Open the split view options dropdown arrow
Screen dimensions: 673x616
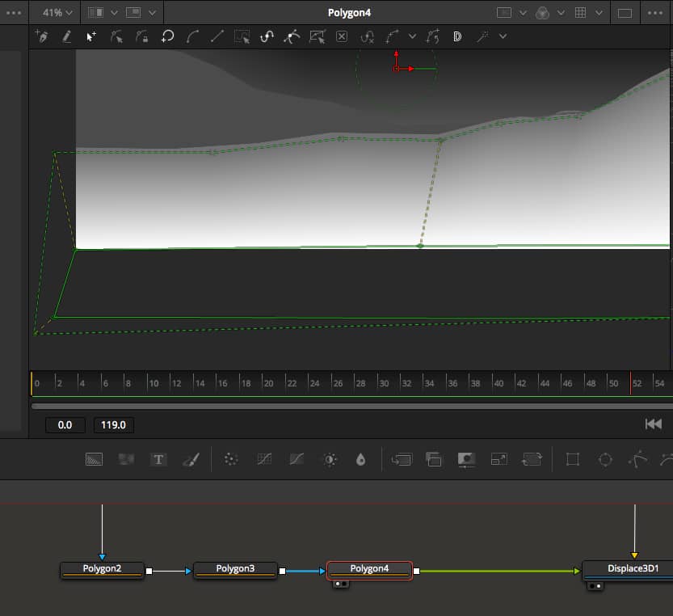[114, 13]
